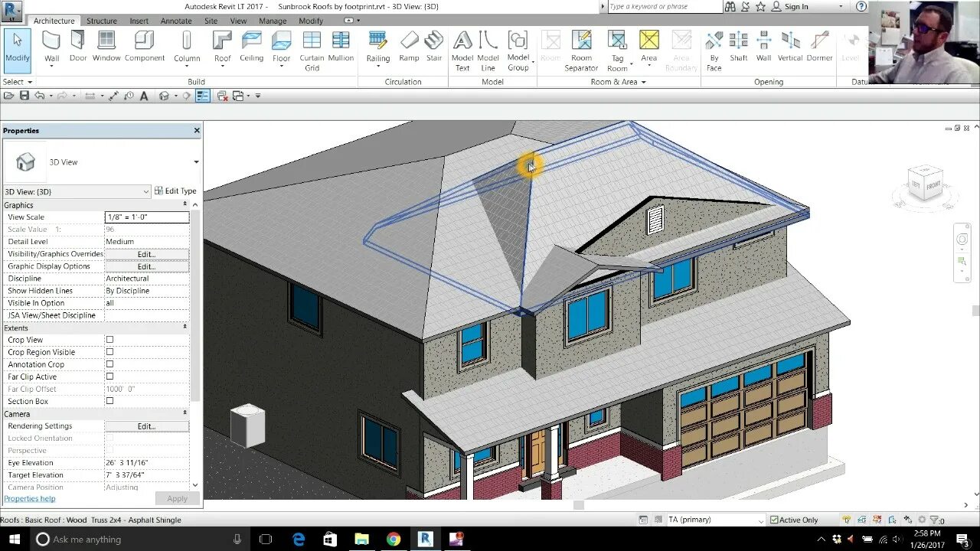Click Edit for Rendering Settings
Viewport: 980px width, 551px height.
[146, 426]
